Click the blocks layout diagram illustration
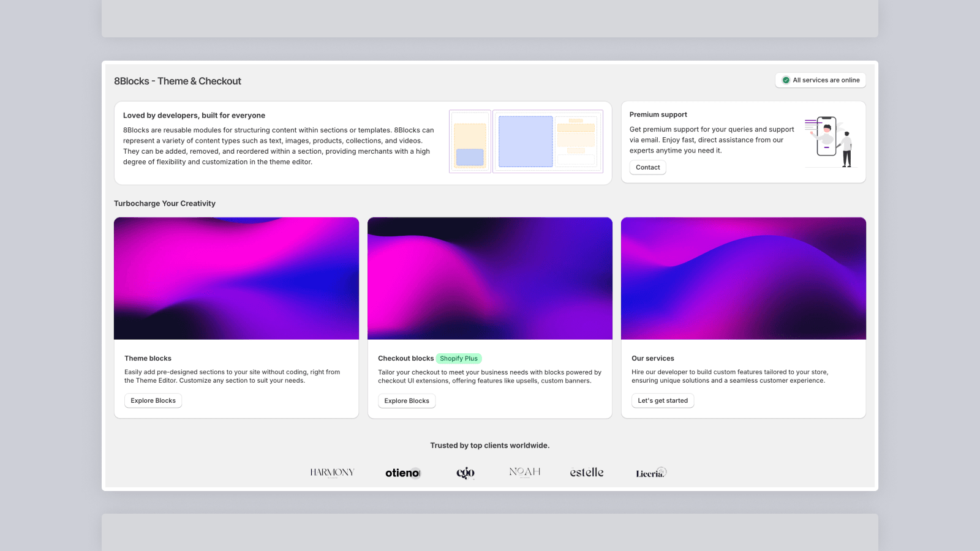 coord(526,142)
